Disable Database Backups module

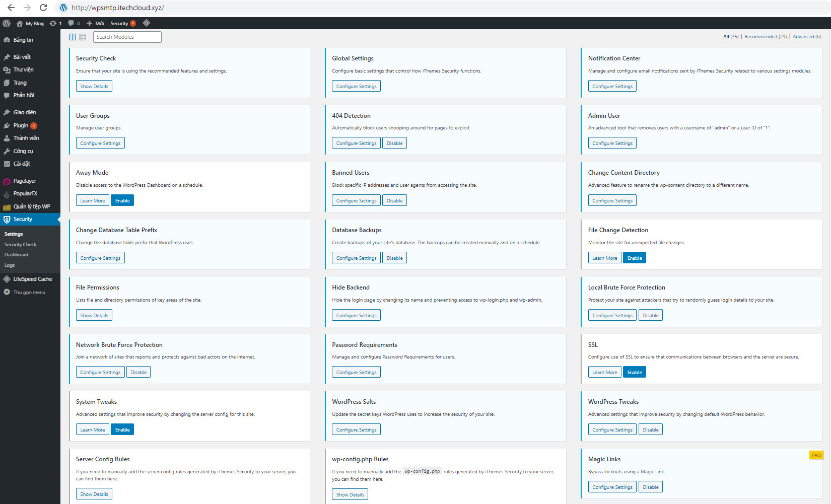point(394,258)
